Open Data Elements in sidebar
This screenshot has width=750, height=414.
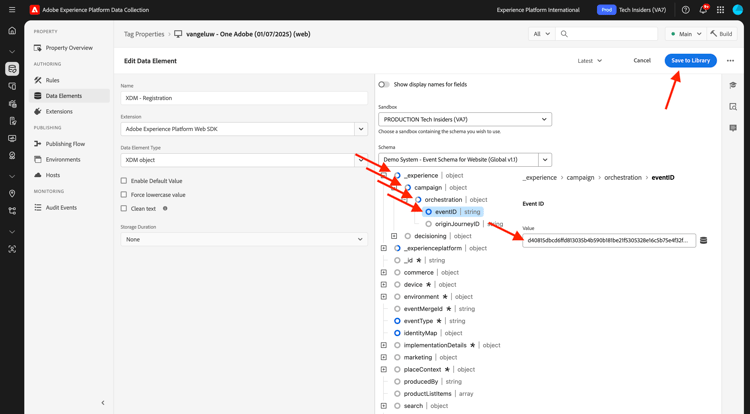pos(69,96)
